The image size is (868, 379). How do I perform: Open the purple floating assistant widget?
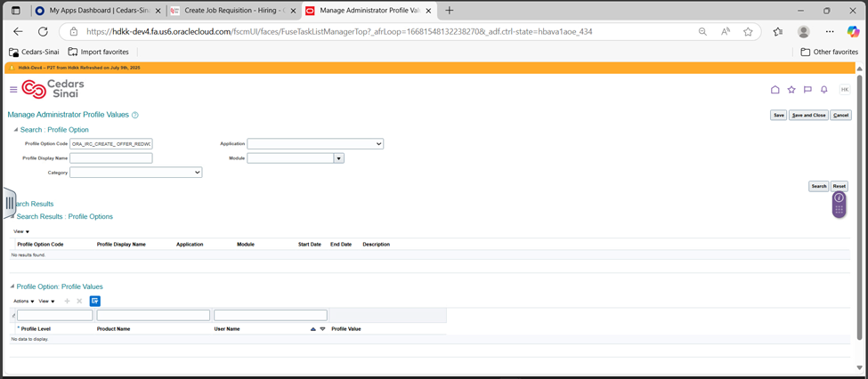(x=840, y=204)
